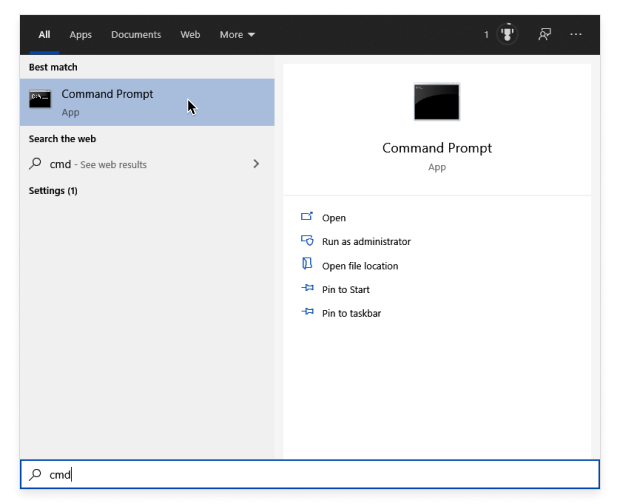
Task: Click the web search magnifier icon beside cmd
Action: click(x=36, y=164)
